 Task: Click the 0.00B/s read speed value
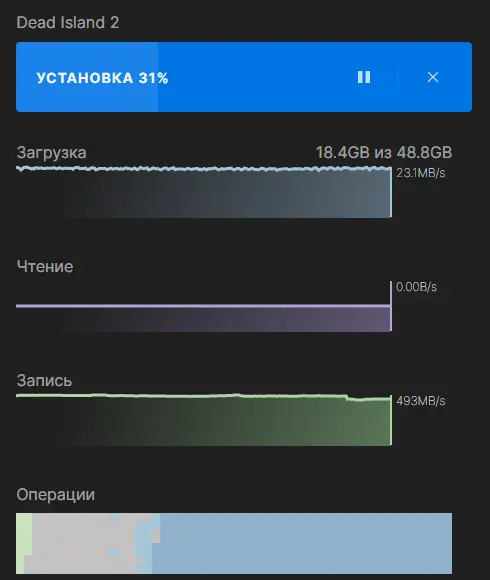click(416, 287)
